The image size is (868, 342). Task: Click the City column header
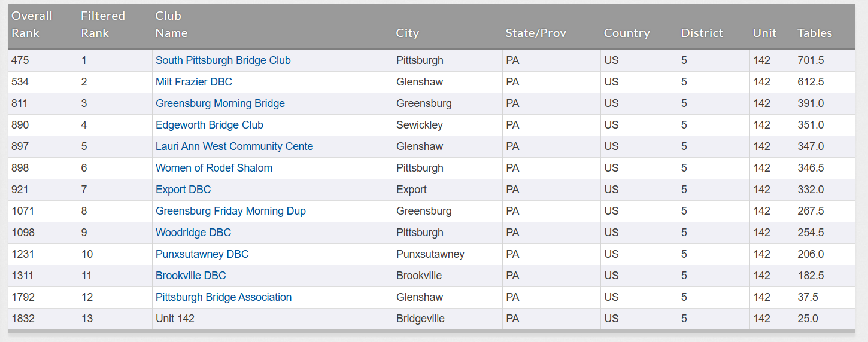tap(407, 33)
